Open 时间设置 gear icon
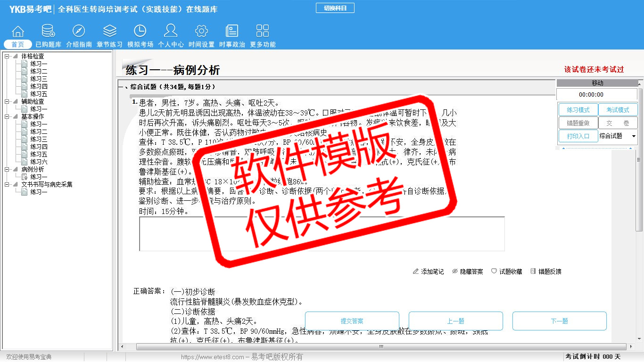 [x=201, y=32]
